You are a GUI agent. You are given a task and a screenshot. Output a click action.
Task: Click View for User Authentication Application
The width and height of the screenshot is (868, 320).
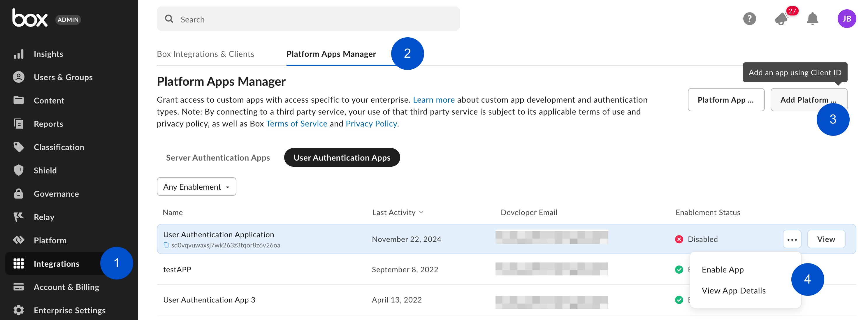point(826,239)
